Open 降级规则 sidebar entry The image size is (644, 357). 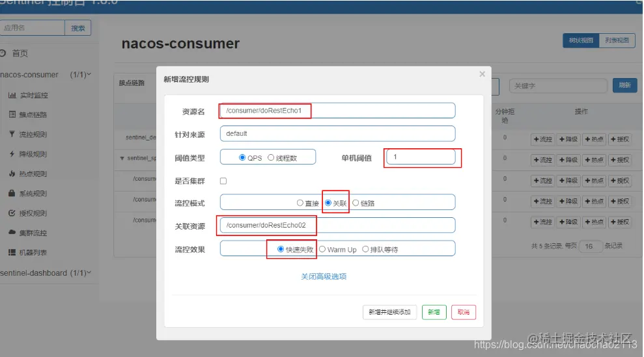(28, 154)
